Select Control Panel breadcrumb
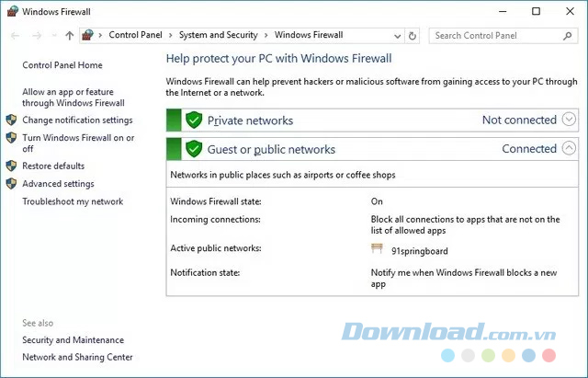Viewport: 588px width, 378px height. pyautogui.click(x=135, y=35)
